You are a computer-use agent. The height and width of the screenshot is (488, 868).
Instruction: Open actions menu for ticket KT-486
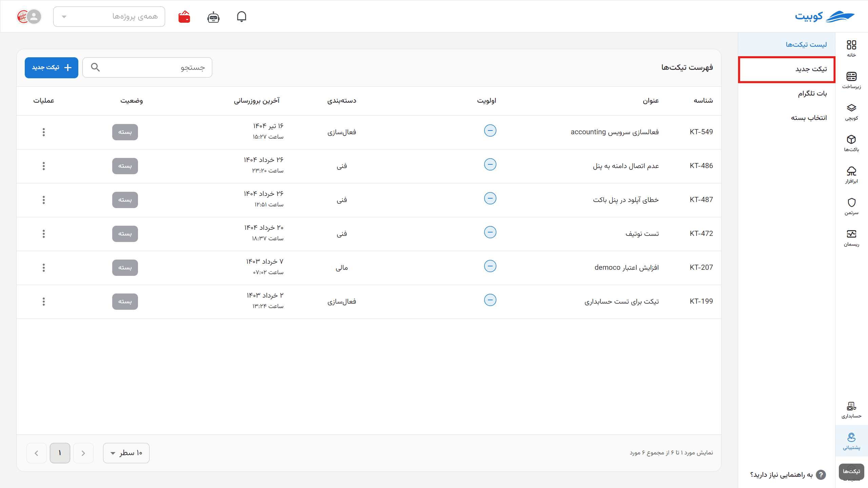coord(44,166)
